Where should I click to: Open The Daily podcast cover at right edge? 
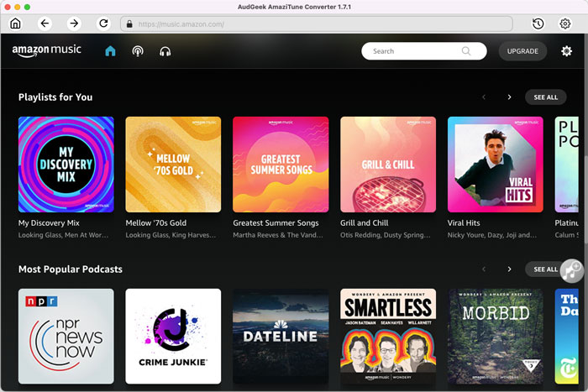coord(567,336)
